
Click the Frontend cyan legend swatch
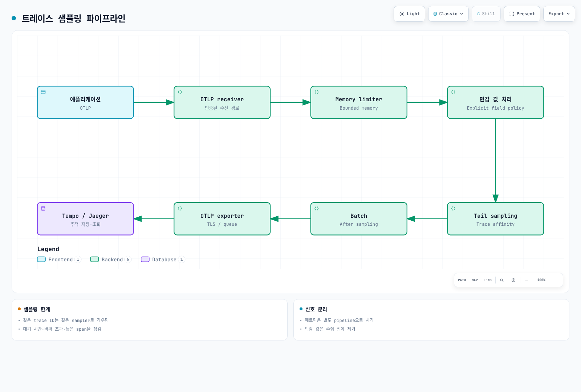click(x=41, y=260)
